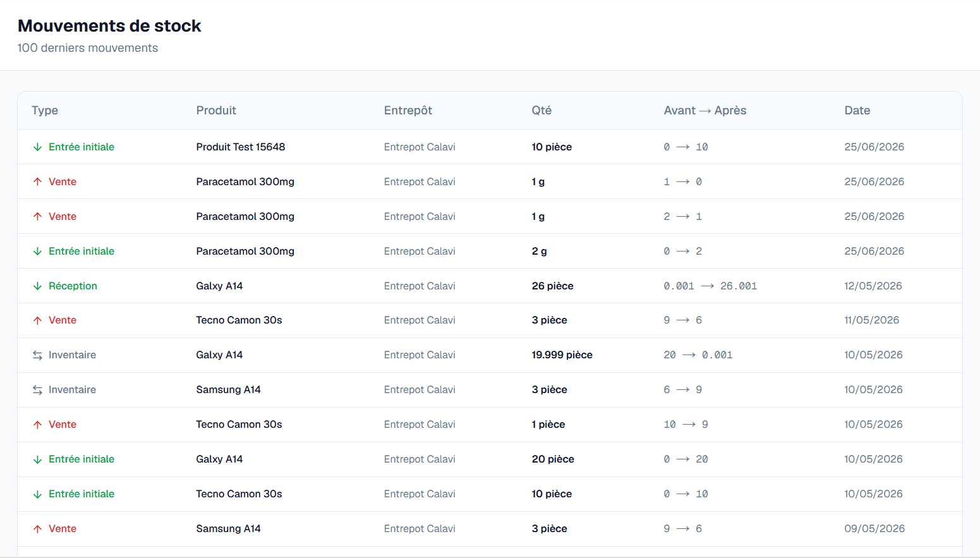Click Entrée initiale label for Produit Test 15648

(x=82, y=147)
